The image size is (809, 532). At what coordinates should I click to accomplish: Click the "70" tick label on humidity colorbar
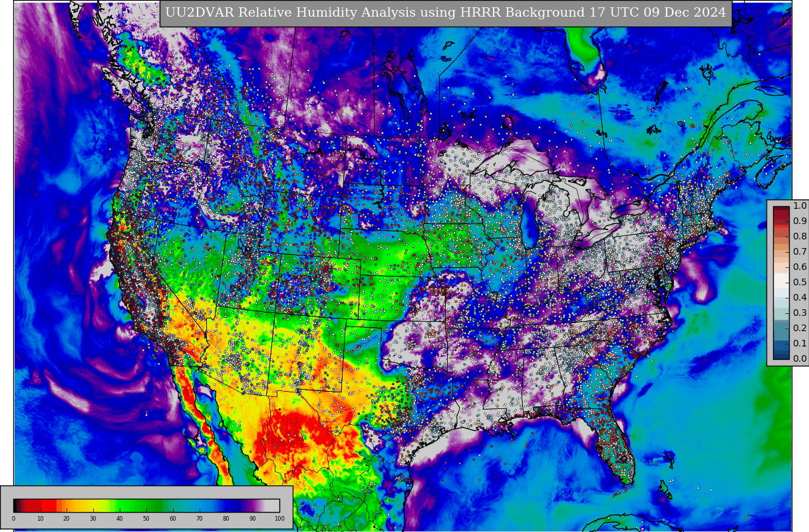200,519
